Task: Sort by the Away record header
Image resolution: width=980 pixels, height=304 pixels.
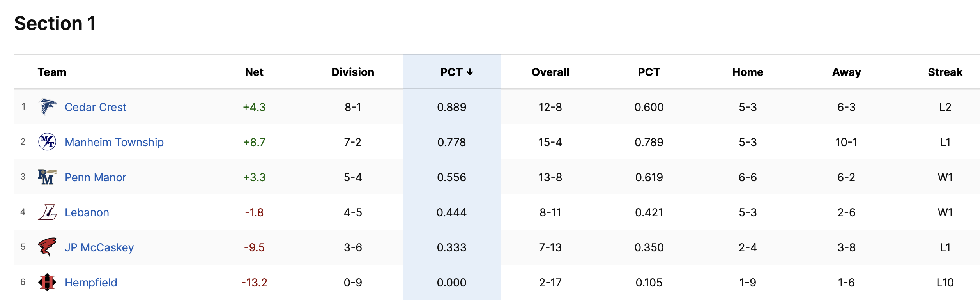Action: tap(847, 72)
